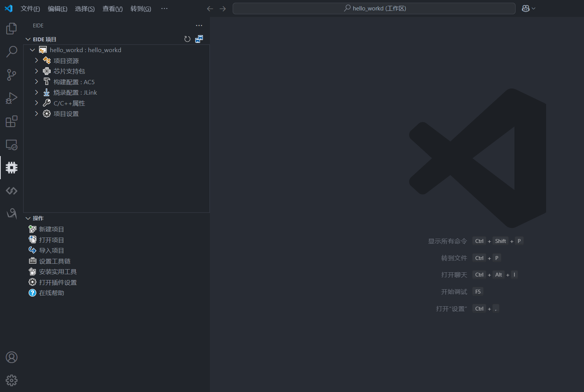The height and width of the screenshot is (392, 584).
Task: Refresh the EIDE project list
Action: point(187,39)
